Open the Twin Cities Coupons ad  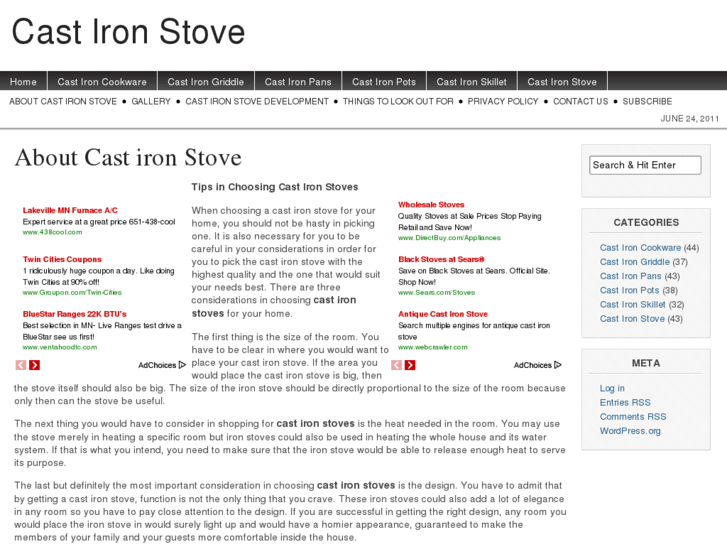pos(62,259)
